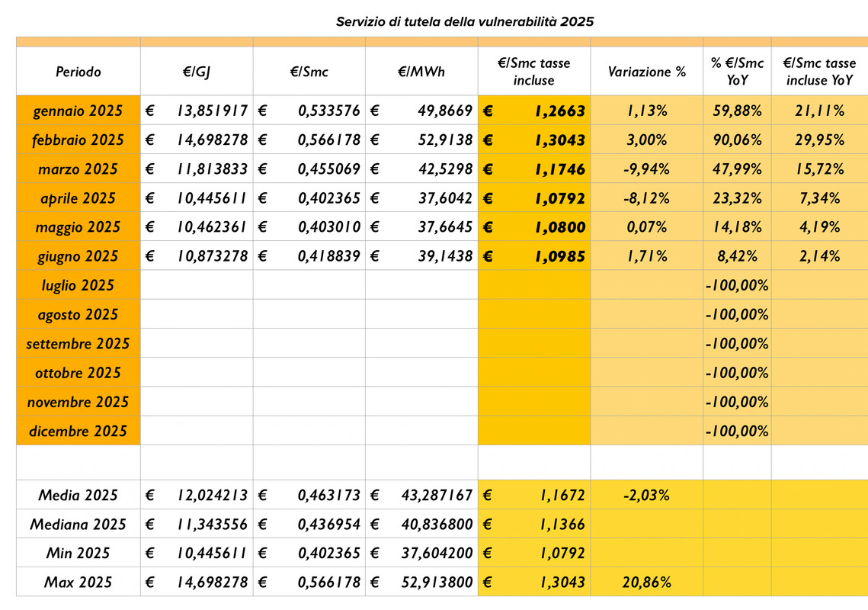Select the Max row variation 20,86%
Image resolution: width=868 pixels, height=610 pixels.
tap(646, 582)
